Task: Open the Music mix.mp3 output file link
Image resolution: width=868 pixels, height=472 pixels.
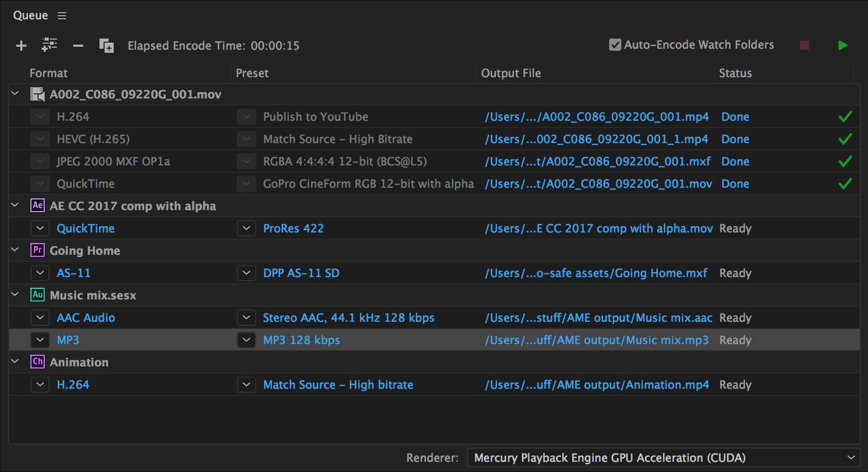Action: click(x=597, y=340)
